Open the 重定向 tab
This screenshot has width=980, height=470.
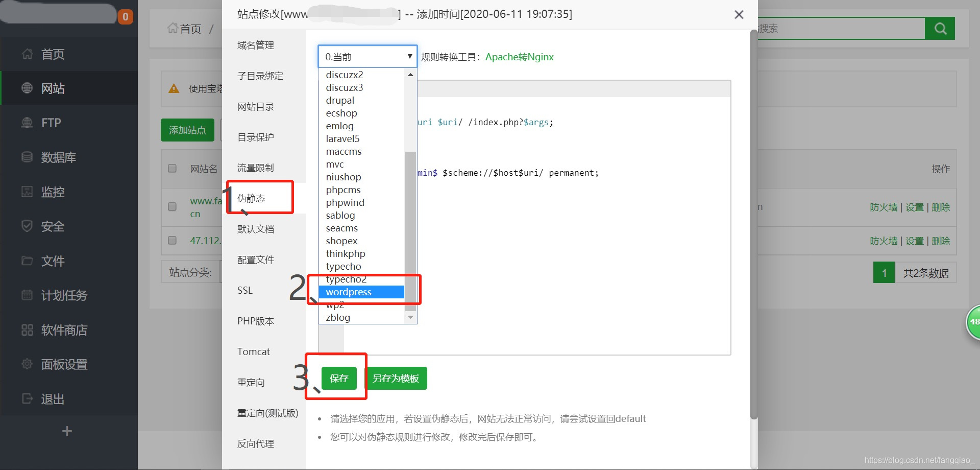pyautogui.click(x=251, y=382)
